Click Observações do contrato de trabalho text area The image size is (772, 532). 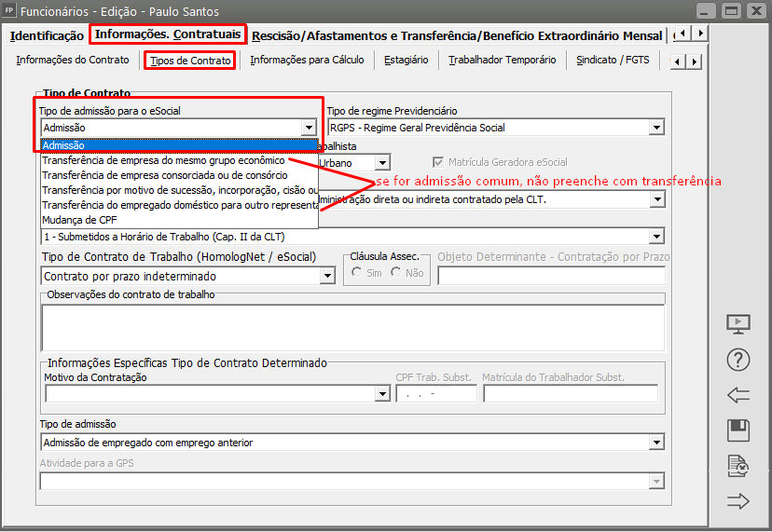[x=353, y=328]
